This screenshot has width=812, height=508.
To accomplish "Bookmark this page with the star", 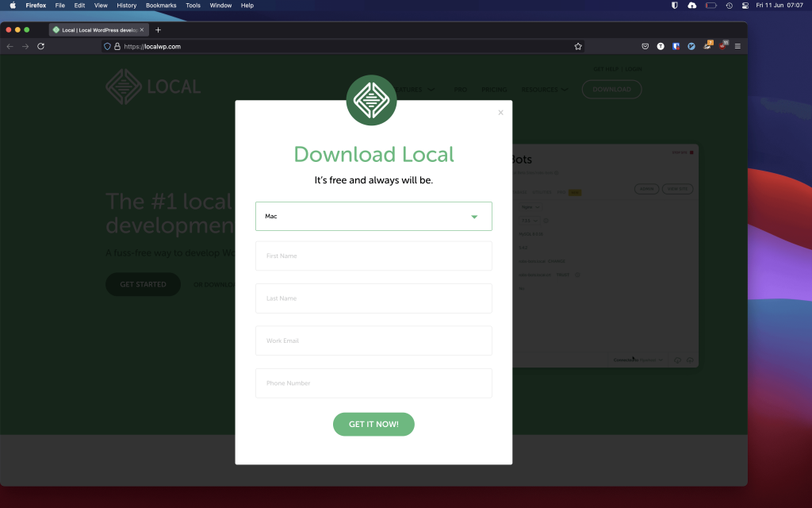I will coord(578,46).
